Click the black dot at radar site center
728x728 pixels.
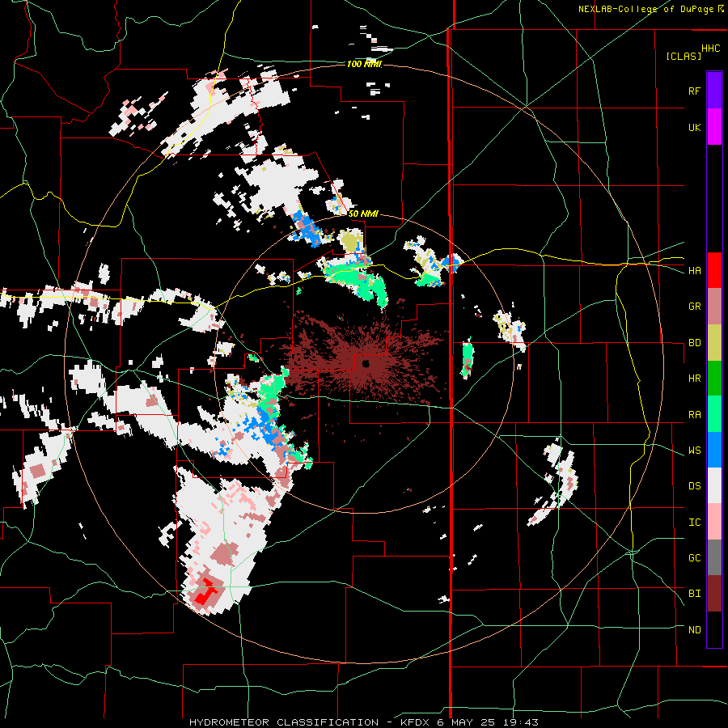click(x=366, y=363)
